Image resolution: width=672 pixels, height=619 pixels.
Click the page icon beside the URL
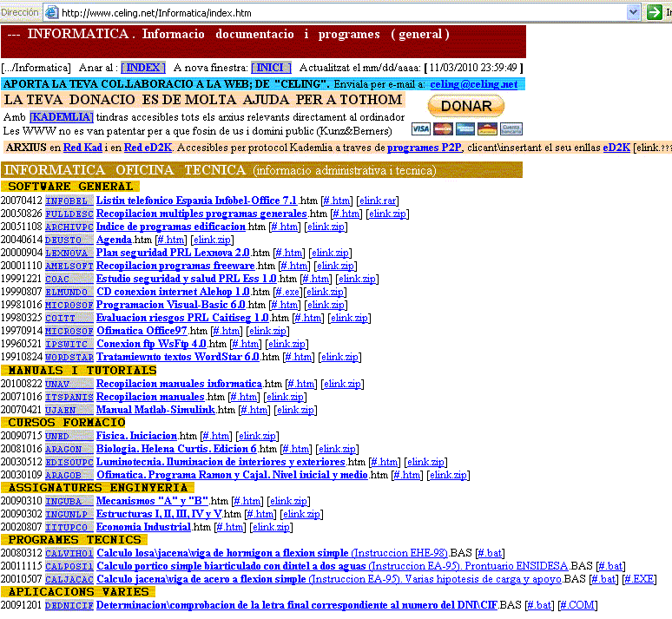coord(51,12)
